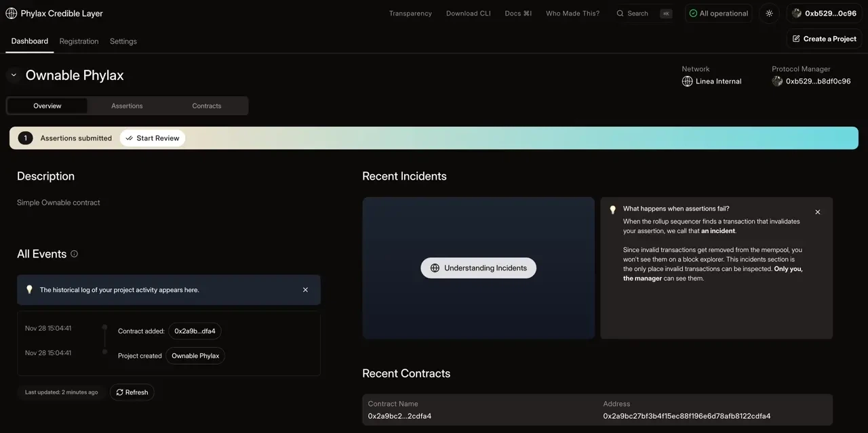
Task: Switch to the Settings tab
Action: point(123,41)
